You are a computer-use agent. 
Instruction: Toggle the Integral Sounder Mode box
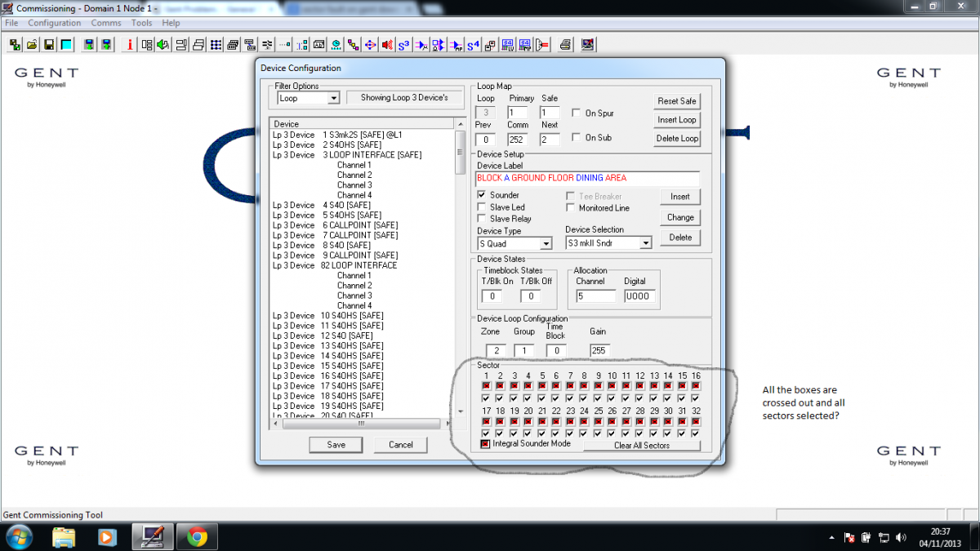485,444
